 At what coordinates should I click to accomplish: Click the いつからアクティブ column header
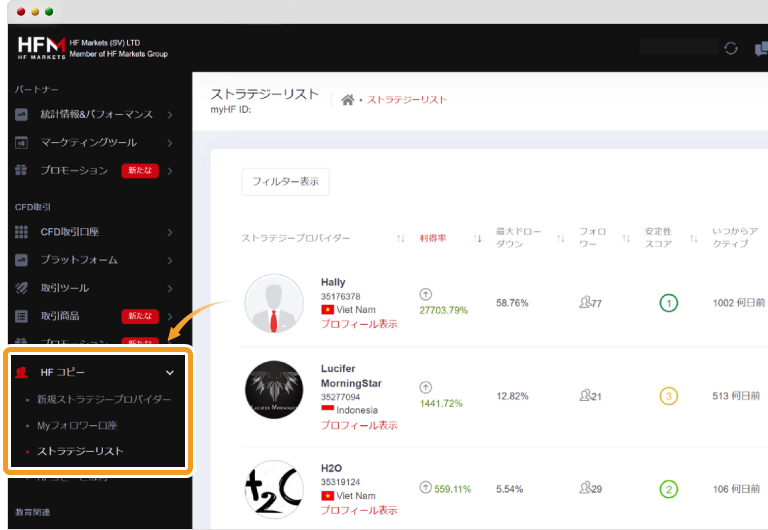(x=735, y=238)
